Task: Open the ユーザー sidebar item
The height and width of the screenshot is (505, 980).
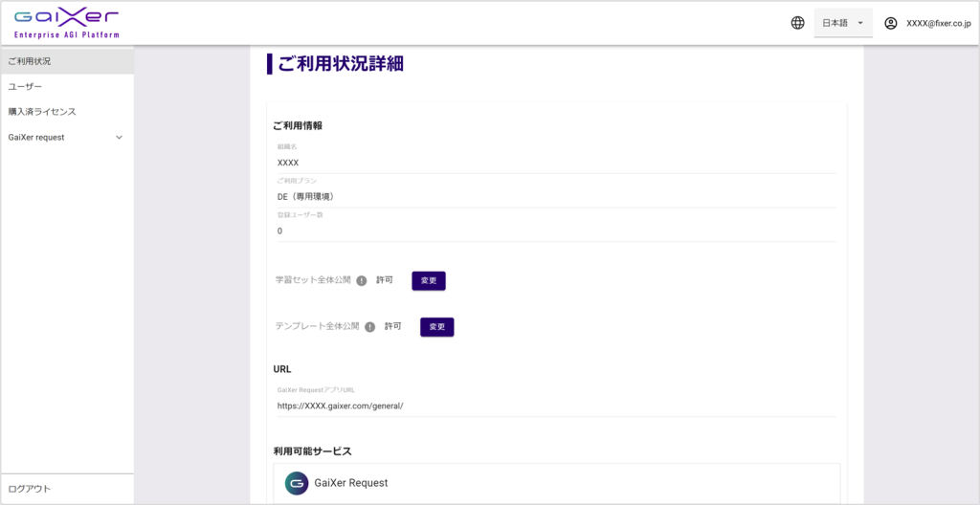Action: [x=26, y=87]
